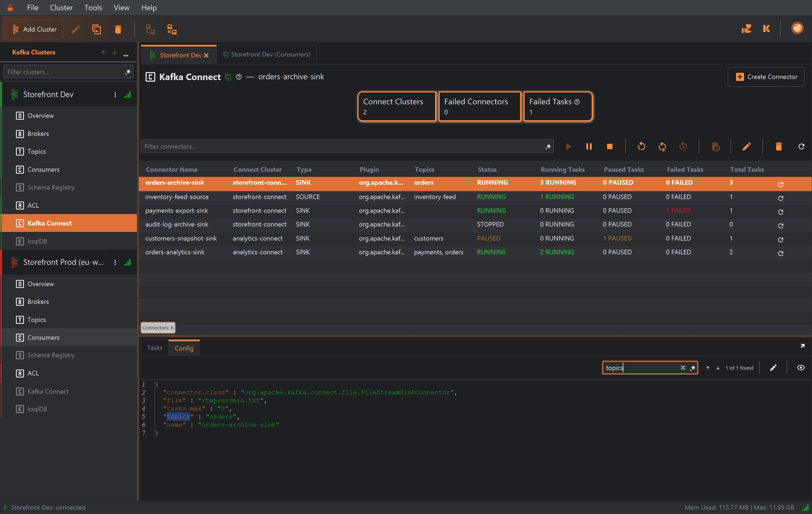Click the K logo icon at top right
812x514 pixels.
click(x=766, y=29)
